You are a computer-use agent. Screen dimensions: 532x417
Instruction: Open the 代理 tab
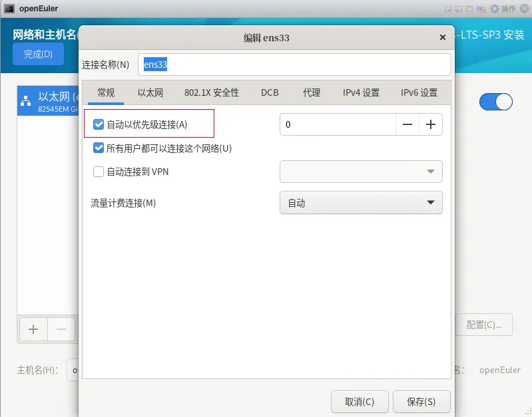312,92
